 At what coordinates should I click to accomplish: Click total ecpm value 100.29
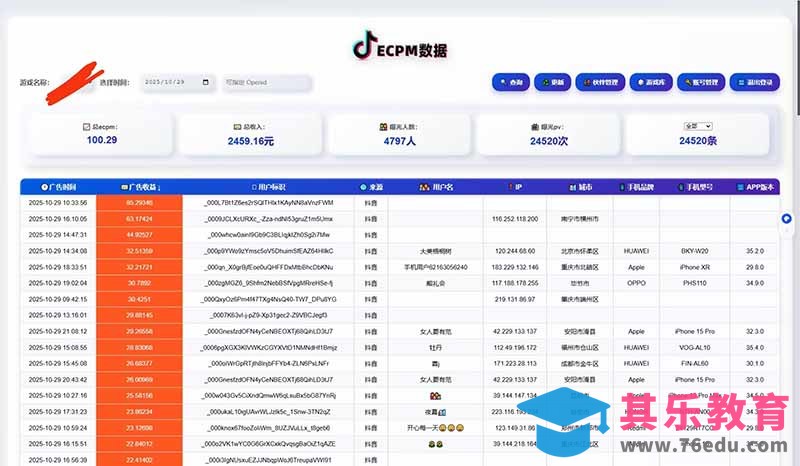coord(102,140)
